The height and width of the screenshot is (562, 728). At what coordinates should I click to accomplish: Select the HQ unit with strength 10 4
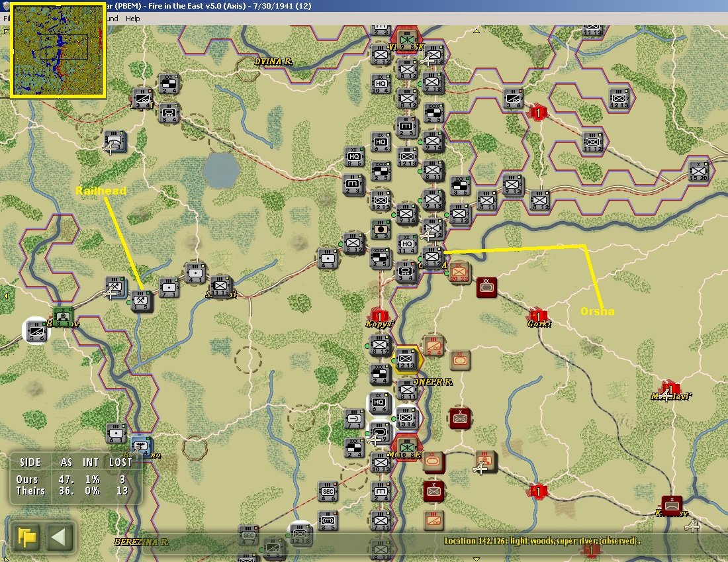click(381, 83)
